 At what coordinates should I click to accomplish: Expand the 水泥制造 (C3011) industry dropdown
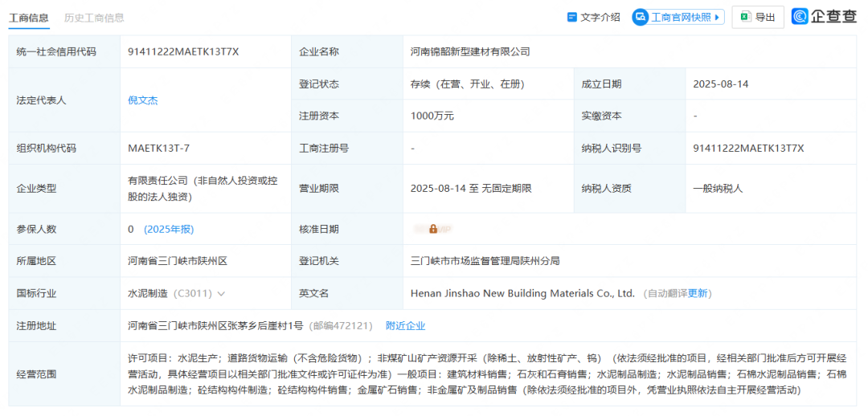click(x=222, y=294)
